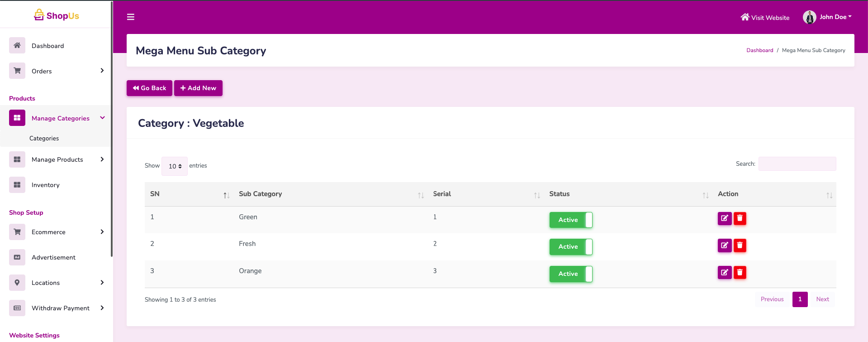This screenshot has width=868, height=342.
Task: Switch off Active status for Orange
Action: [570, 274]
